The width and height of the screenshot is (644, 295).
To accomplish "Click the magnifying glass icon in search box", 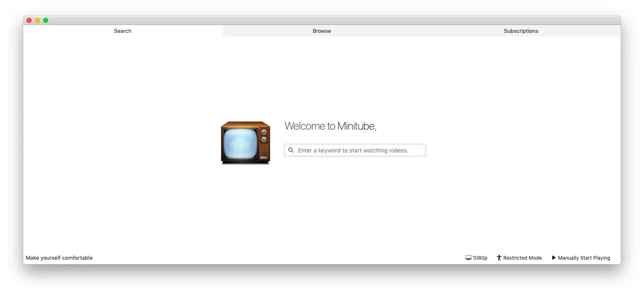I will 291,150.
